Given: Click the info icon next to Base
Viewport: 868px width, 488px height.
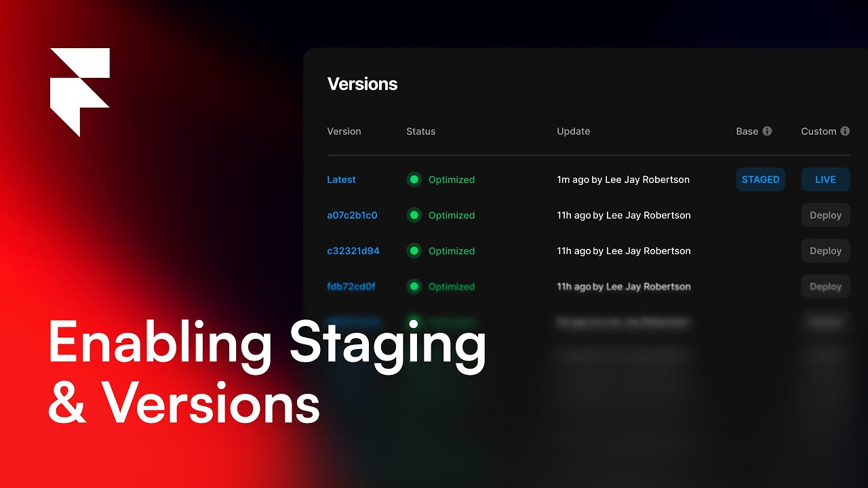Looking at the screenshot, I should tap(767, 131).
